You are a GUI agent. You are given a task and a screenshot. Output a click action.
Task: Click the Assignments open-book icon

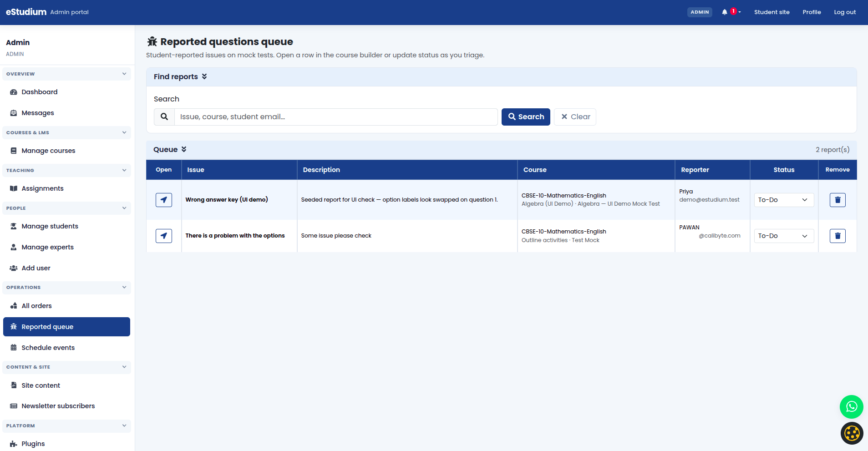[x=14, y=188]
